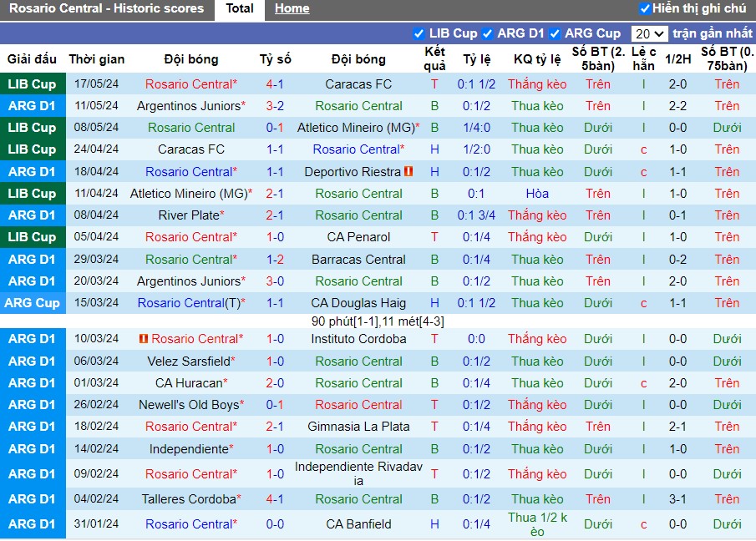Open the 20 recent matches dropdown
The height and width of the screenshot is (541, 756).
pyautogui.click(x=649, y=33)
